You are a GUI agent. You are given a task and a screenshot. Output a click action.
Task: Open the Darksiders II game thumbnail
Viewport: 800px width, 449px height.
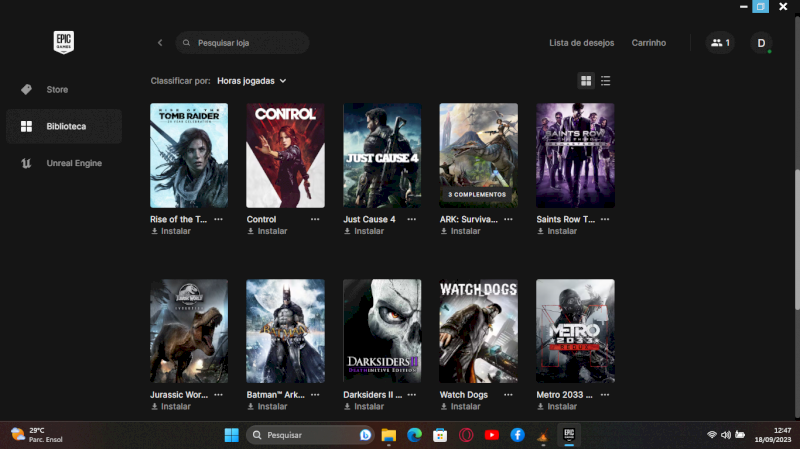381,330
